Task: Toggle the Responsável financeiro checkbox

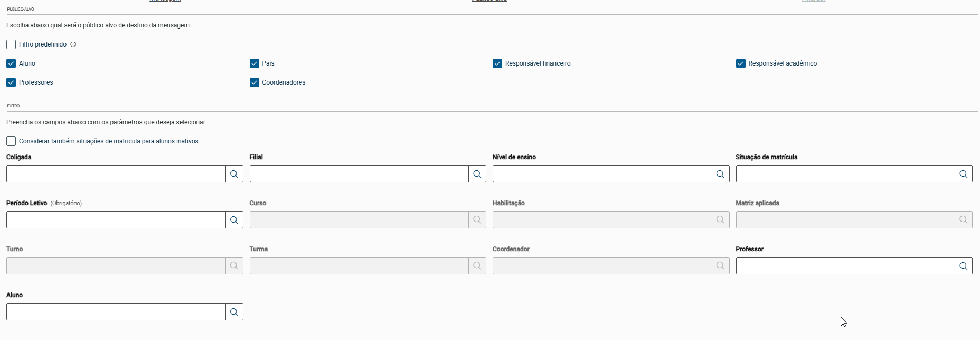Action: click(x=497, y=63)
